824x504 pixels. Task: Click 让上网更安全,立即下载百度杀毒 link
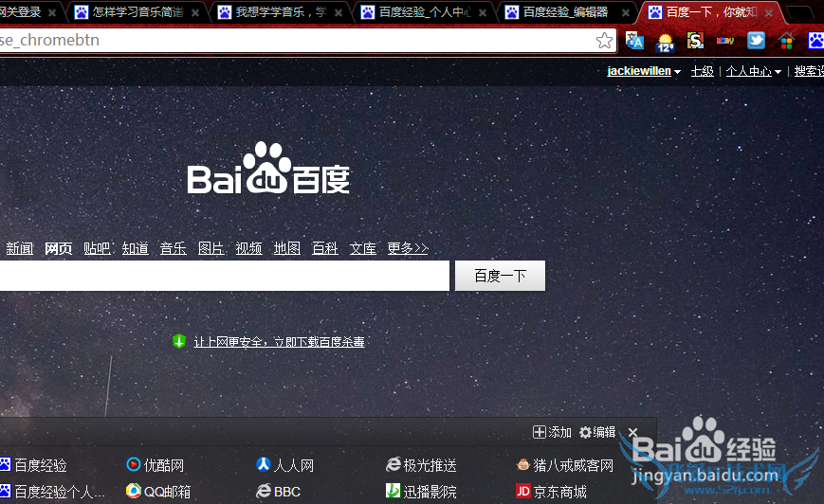tap(279, 342)
